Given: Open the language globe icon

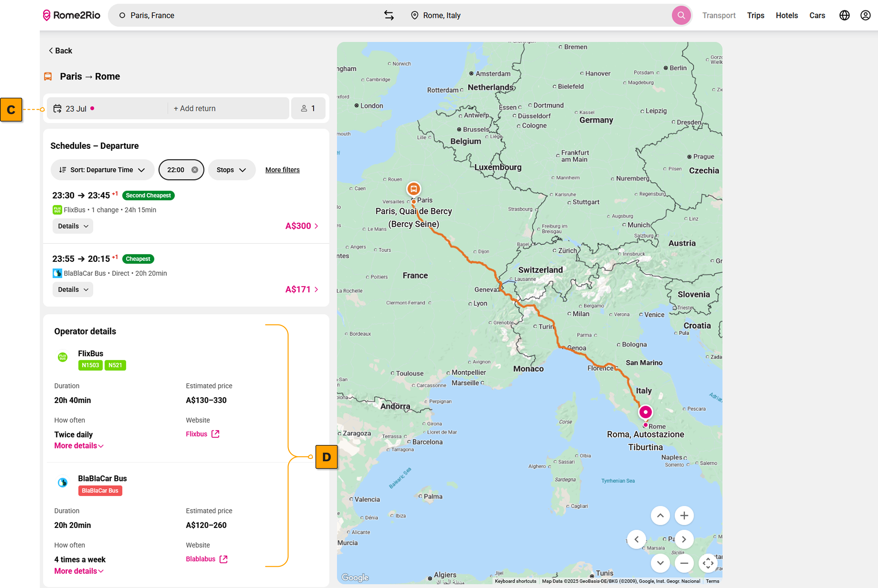Looking at the screenshot, I should (844, 15).
